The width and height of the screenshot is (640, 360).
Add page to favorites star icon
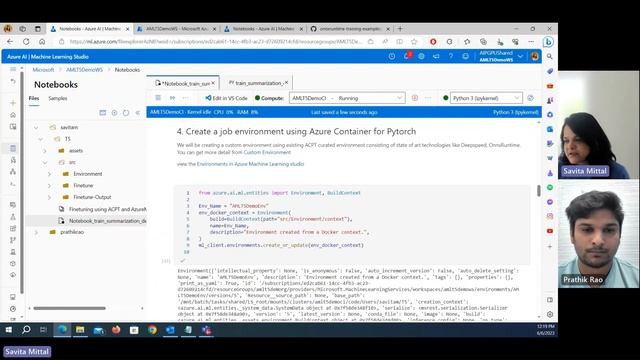pos(414,42)
